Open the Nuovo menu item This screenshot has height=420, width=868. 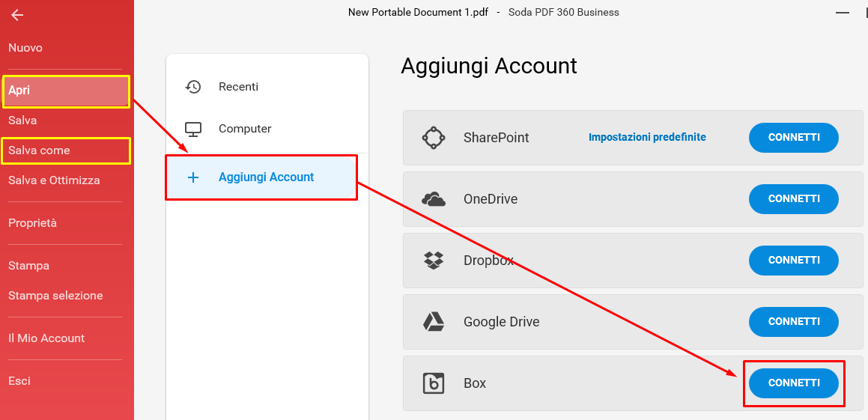[x=25, y=48]
